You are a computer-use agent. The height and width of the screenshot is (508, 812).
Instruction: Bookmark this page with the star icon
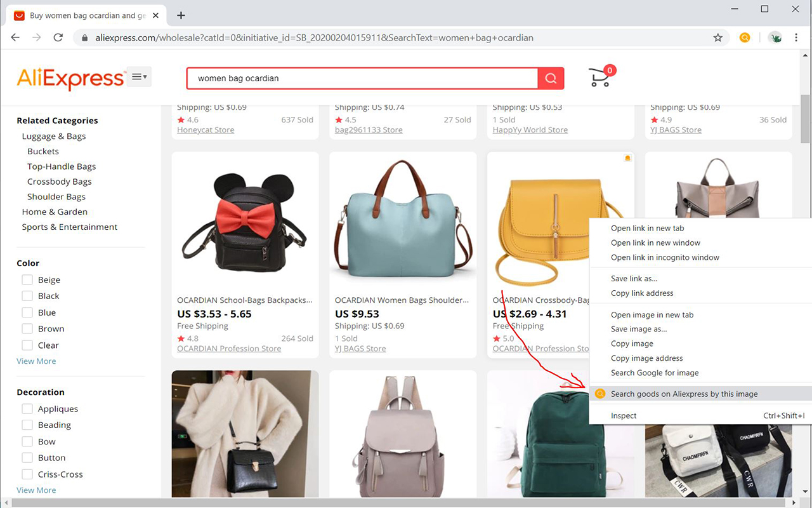click(x=717, y=37)
